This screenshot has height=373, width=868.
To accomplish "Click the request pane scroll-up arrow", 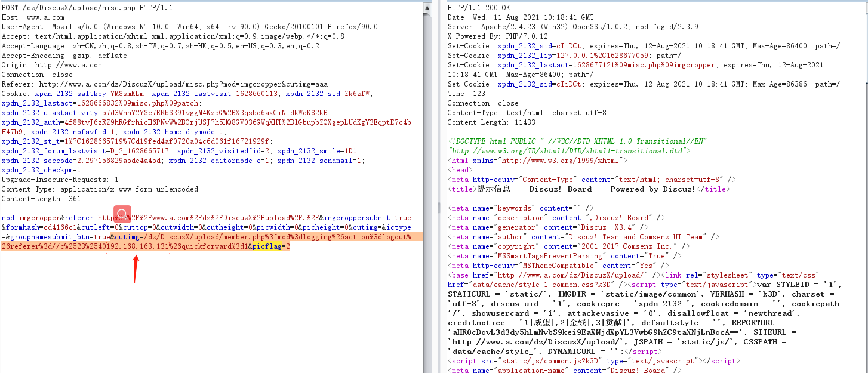I will pyautogui.click(x=427, y=7).
